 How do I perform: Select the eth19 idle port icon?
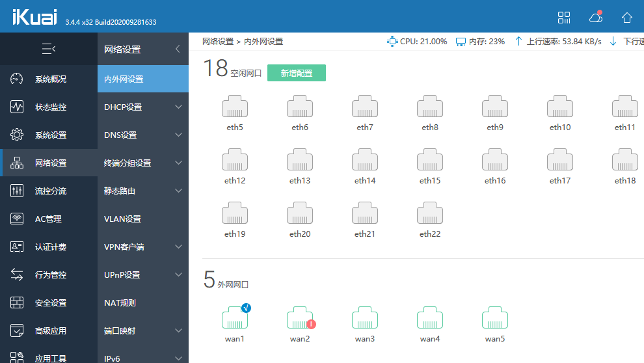tap(235, 213)
